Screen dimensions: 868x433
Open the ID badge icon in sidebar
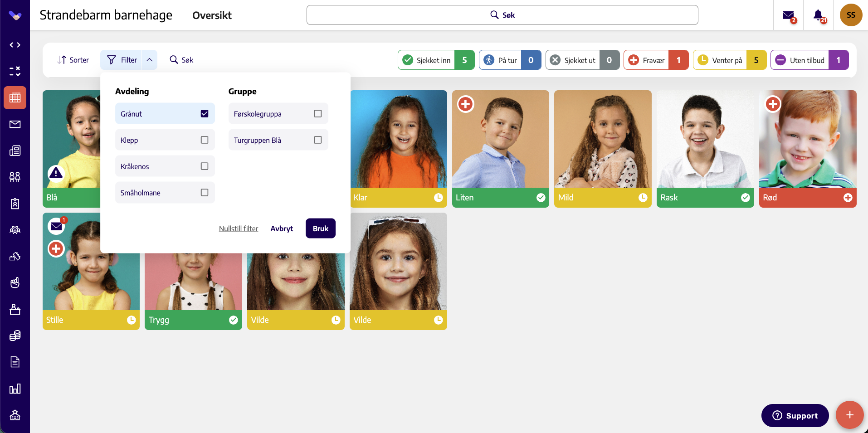[x=15, y=204]
